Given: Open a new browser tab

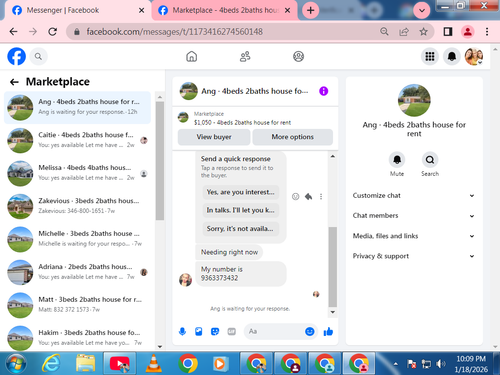Looking at the screenshot, I should (x=310, y=10).
